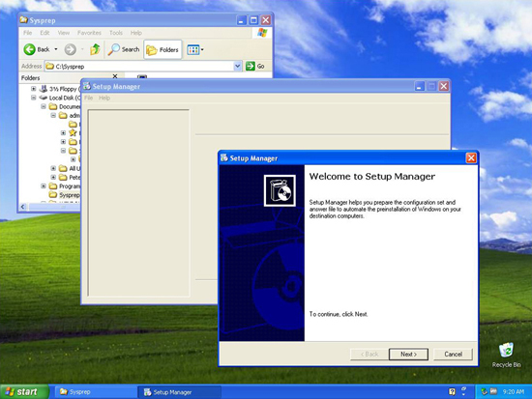Open the Favorites menu in Sysprep window
This screenshot has height=399, width=532.
pyautogui.click(x=89, y=33)
